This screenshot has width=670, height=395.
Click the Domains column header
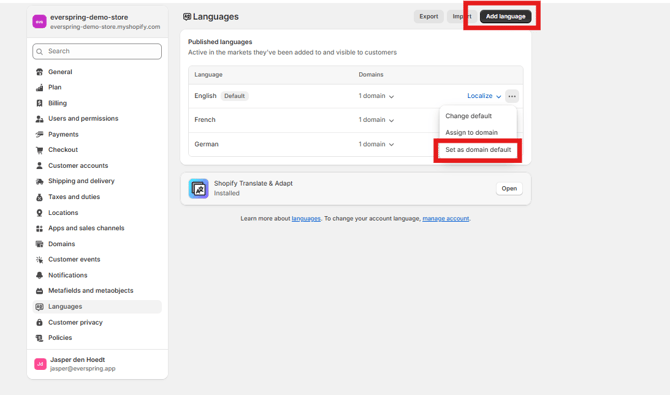click(371, 74)
